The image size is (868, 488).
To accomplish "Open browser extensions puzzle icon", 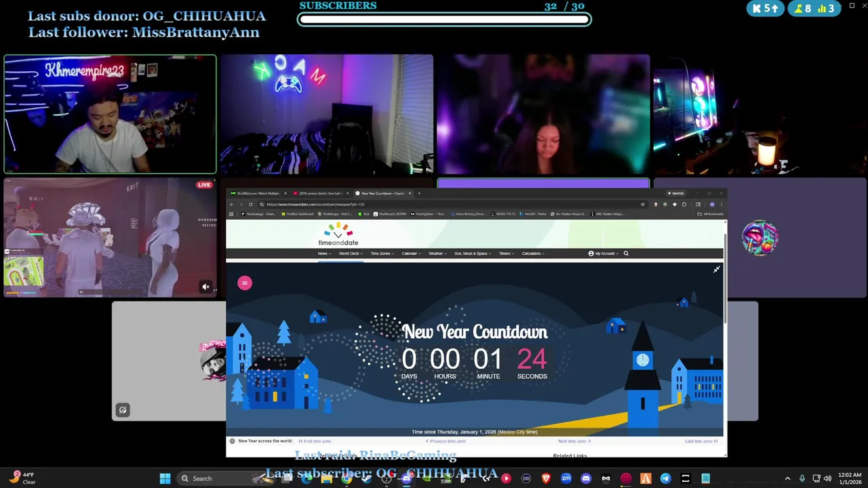I will pos(684,204).
